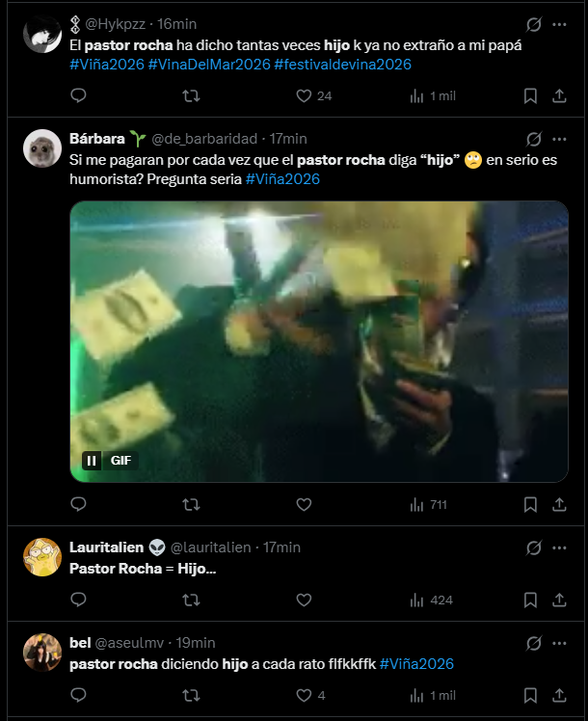Share the Hykpzz tweet
The width and height of the screenshot is (588, 721).
559,95
